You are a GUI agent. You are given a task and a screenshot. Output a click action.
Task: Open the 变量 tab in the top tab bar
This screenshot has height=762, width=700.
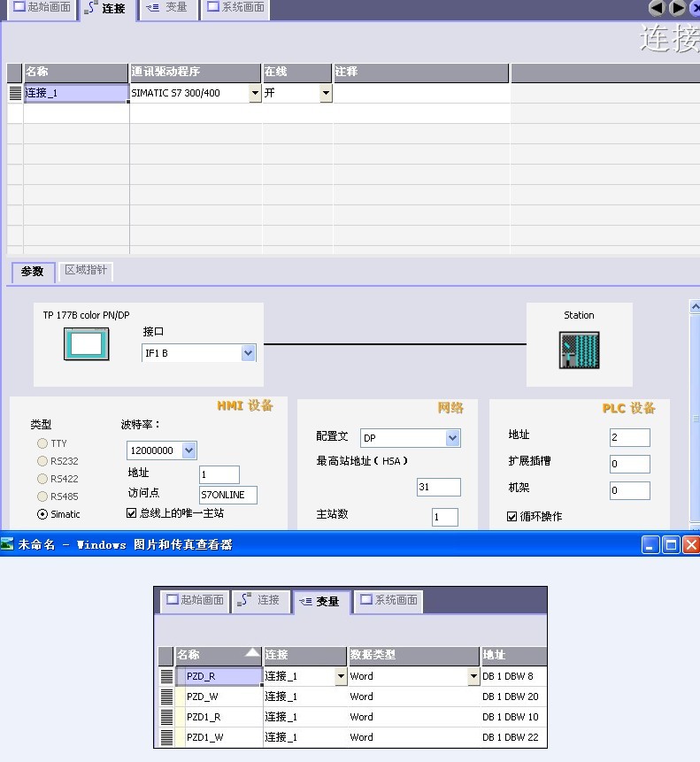point(167,7)
